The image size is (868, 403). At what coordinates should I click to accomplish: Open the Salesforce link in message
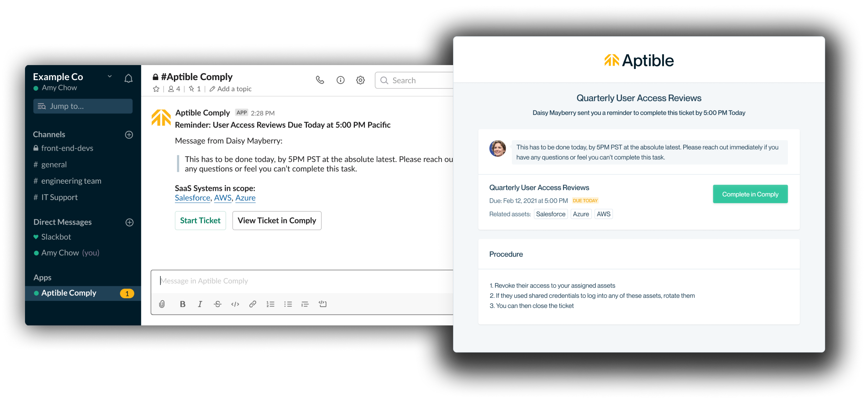192,198
